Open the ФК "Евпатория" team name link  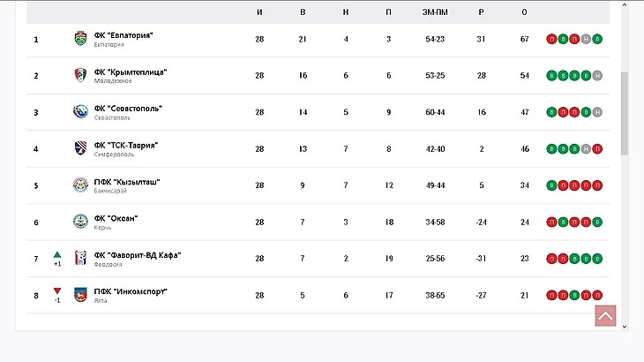124,35
